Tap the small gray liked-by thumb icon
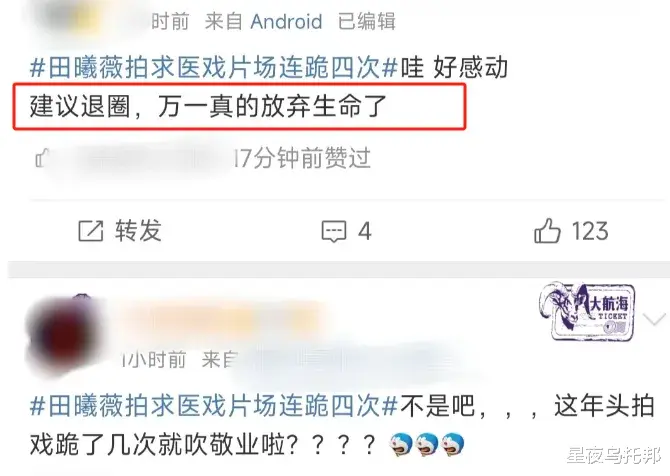The image size is (670, 476). point(42,158)
